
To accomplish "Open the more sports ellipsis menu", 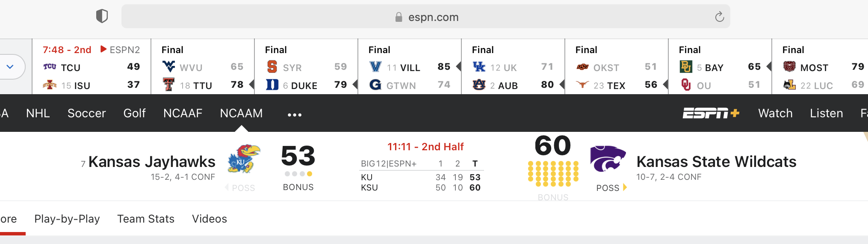I will [x=295, y=115].
